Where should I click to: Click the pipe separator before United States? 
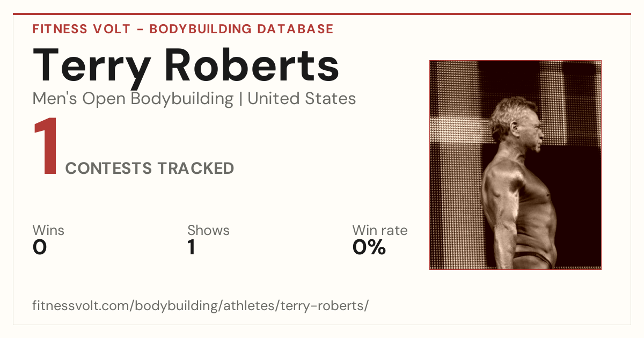[x=240, y=99]
